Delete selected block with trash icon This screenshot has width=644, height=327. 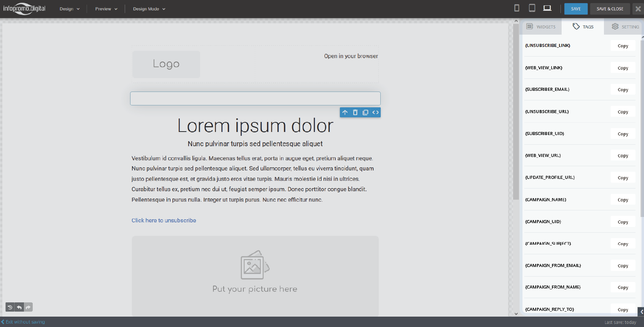point(355,112)
